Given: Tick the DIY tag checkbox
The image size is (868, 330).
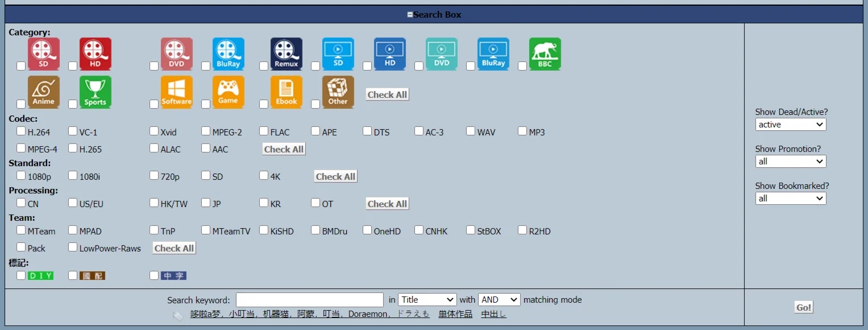Looking at the screenshot, I should [21, 276].
